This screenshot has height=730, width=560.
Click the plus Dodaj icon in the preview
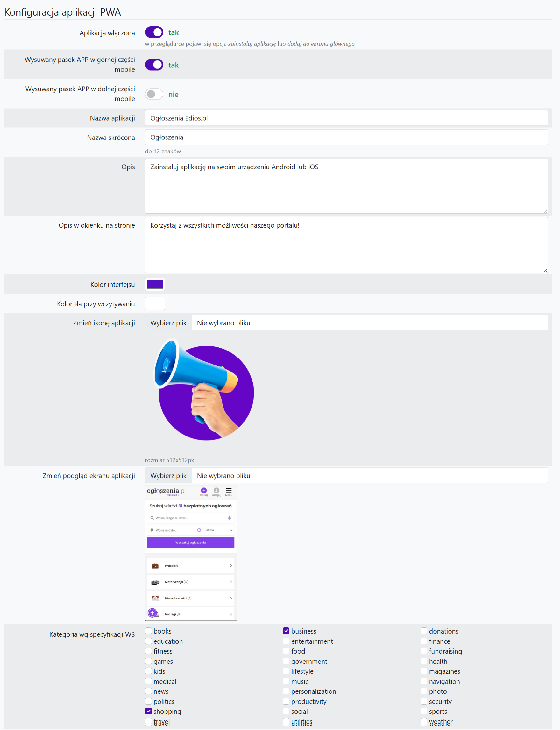coord(204,490)
